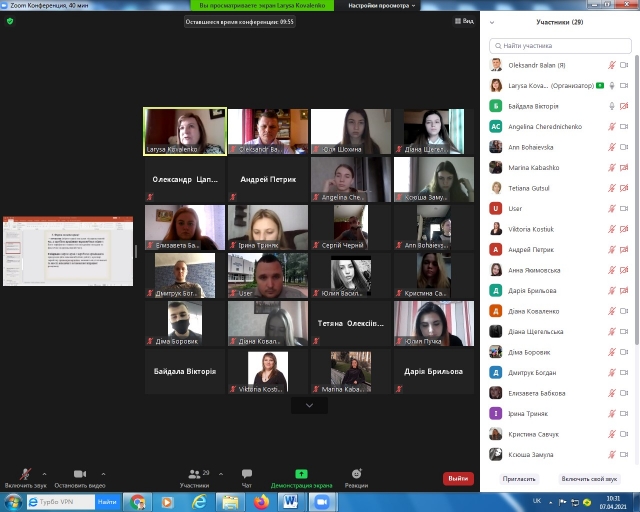This screenshot has width=640, height=512.
Task: Click the Zoom encryption shield icon
Action: tap(10, 21)
